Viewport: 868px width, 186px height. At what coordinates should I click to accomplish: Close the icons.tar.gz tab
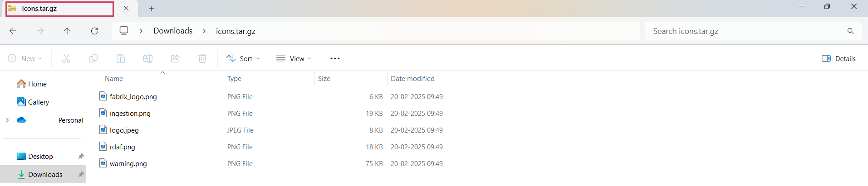click(126, 9)
